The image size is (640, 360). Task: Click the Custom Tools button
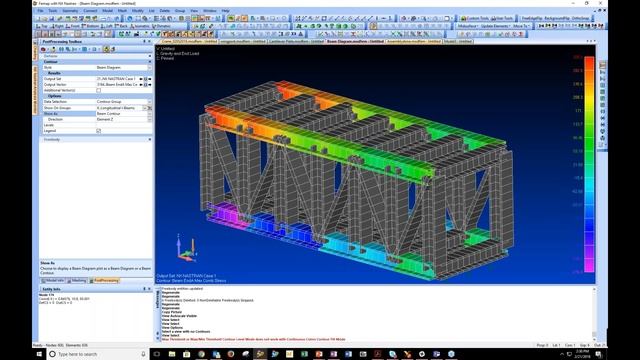[474, 18]
